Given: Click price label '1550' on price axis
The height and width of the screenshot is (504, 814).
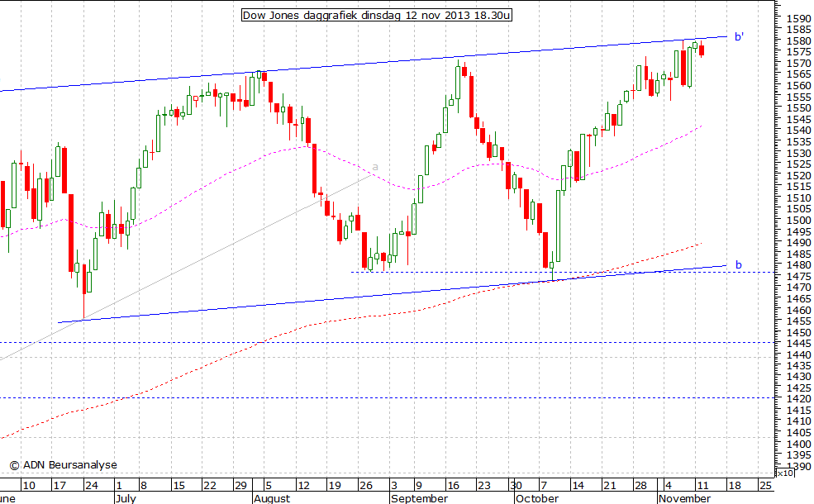Looking at the screenshot, I should pyautogui.click(x=798, y=108).
